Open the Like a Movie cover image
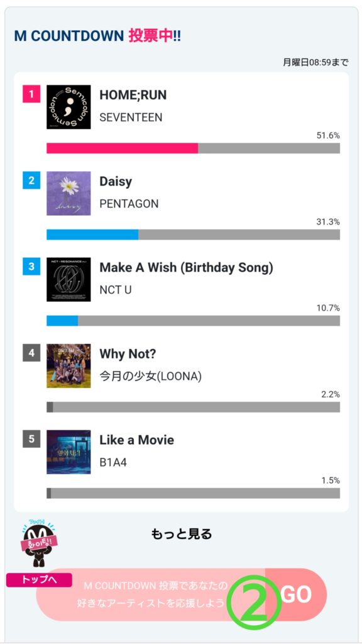This screenshot has width=362, height=644. (x=69, y=452)
